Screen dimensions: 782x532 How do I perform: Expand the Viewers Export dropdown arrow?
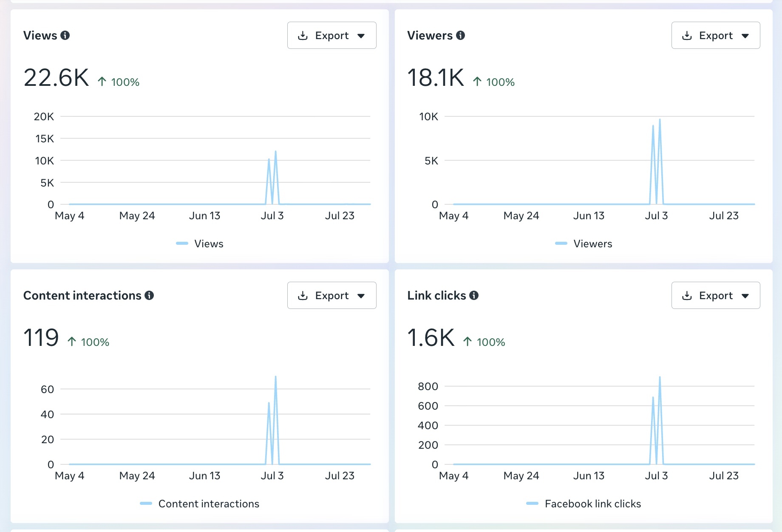tap(745, 36)
